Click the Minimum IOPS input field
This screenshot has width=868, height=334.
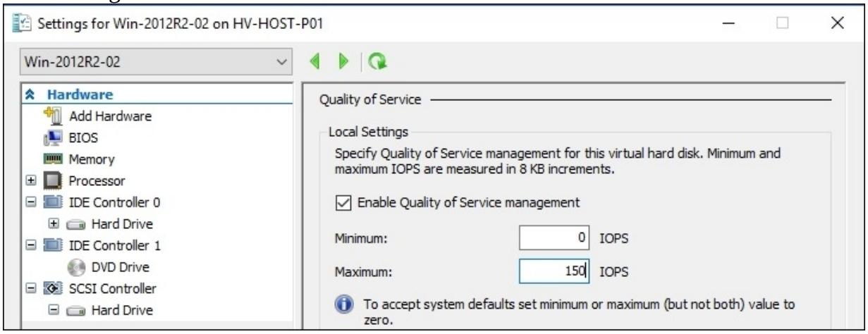(556, 239)
